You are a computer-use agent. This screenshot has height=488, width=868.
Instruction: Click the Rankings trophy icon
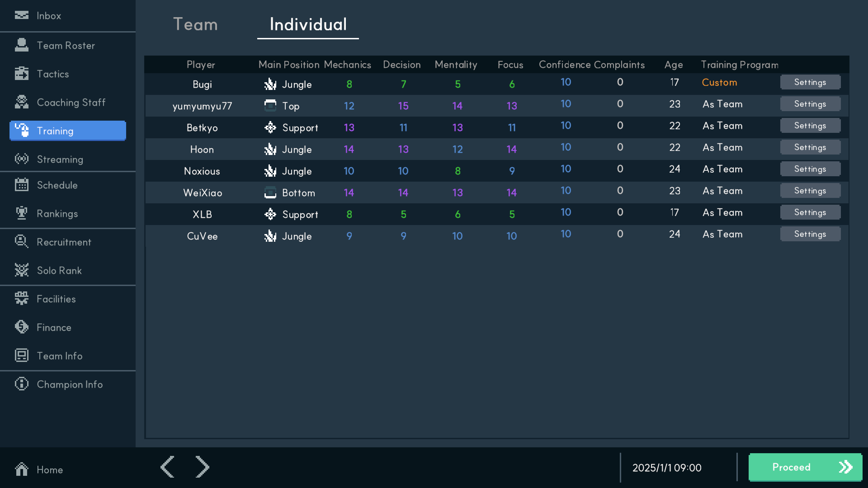coord(21,213)
